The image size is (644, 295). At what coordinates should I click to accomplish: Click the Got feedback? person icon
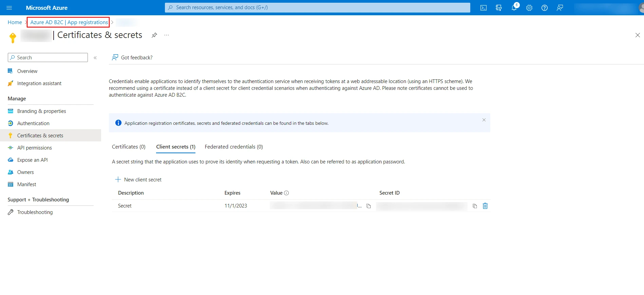tap(115, 57)
